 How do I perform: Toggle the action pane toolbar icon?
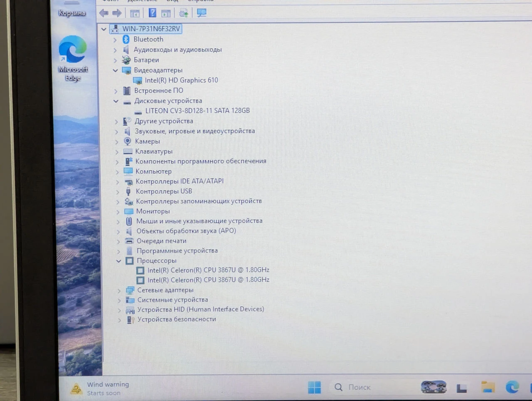click(x=166, y=13)
